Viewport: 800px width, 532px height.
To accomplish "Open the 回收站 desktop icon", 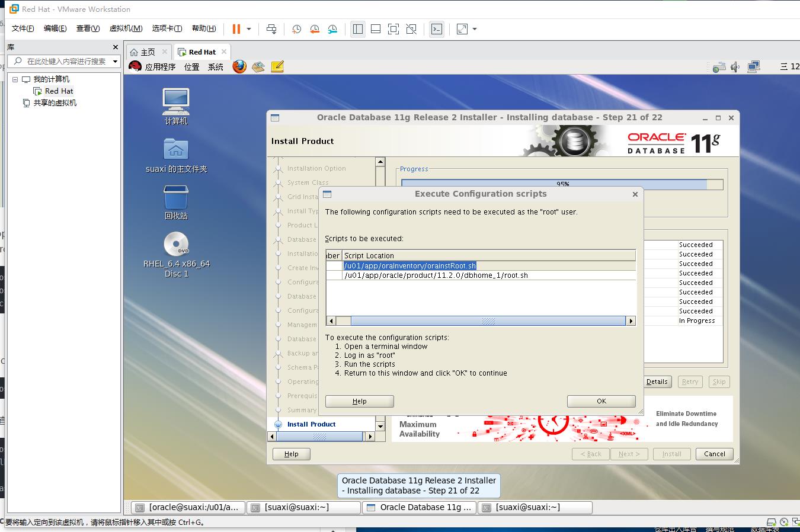I will (x=176, y=202).
